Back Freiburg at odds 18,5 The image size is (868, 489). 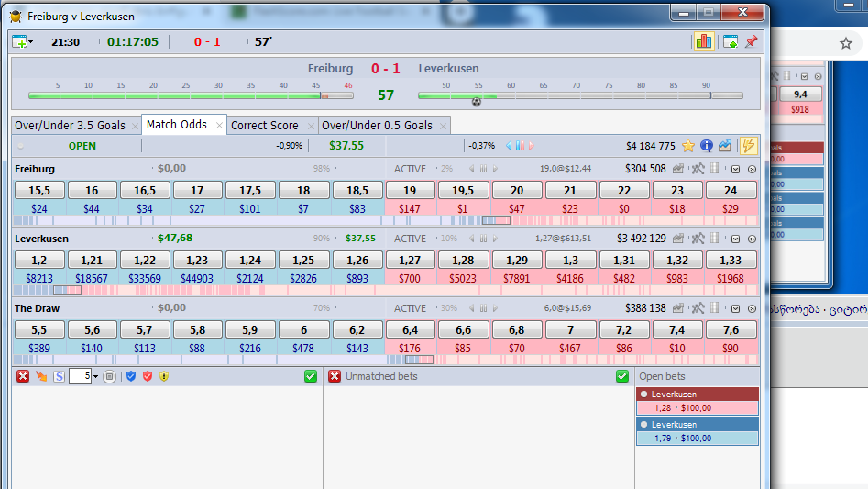pyautogui.click(x=357, y=191)
